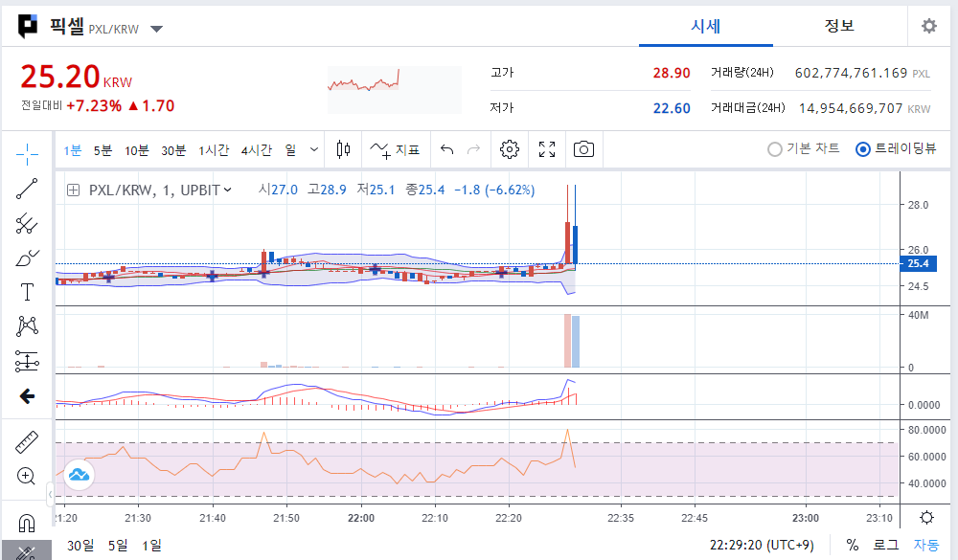Screen dimensions: 958x560
Task: Select the pitchfork drawing tool
Action: tap(27, 223)
